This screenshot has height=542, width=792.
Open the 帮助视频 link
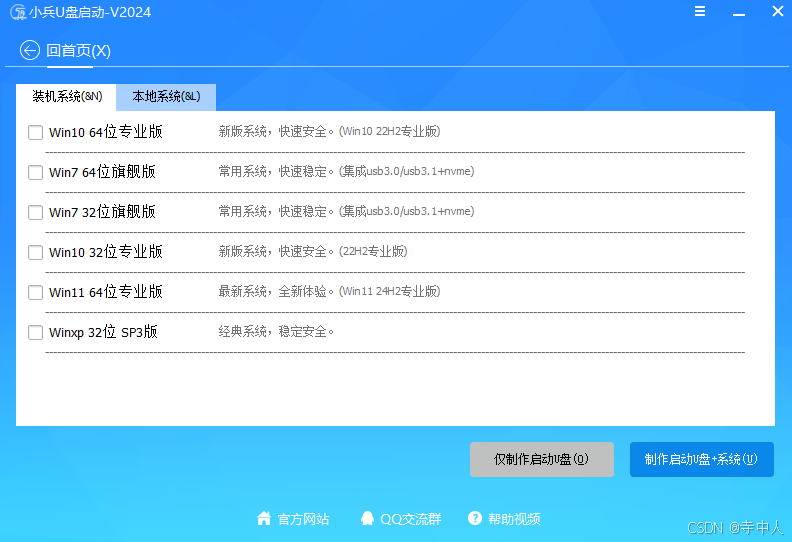[x=514, y=519]
